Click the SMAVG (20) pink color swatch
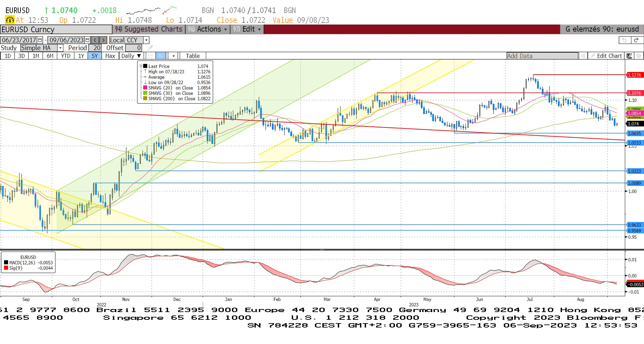 click(x=145, y=88)
